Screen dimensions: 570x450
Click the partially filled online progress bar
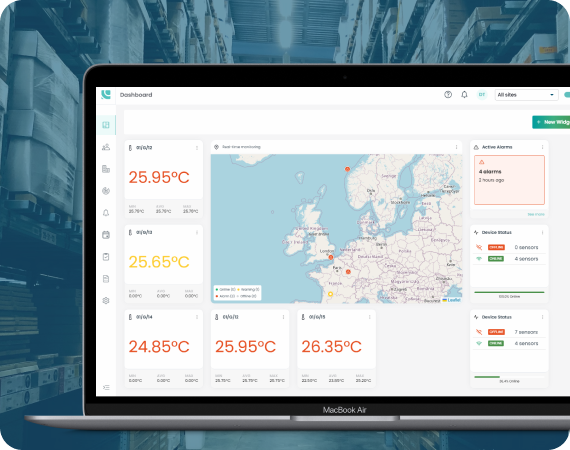point(509,377)
